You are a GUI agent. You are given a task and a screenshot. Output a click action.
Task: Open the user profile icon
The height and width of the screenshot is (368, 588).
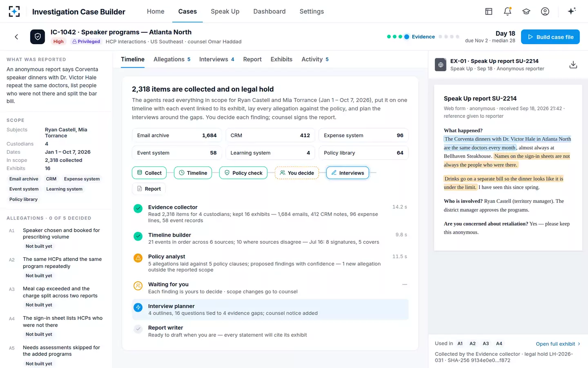(545, 11)
